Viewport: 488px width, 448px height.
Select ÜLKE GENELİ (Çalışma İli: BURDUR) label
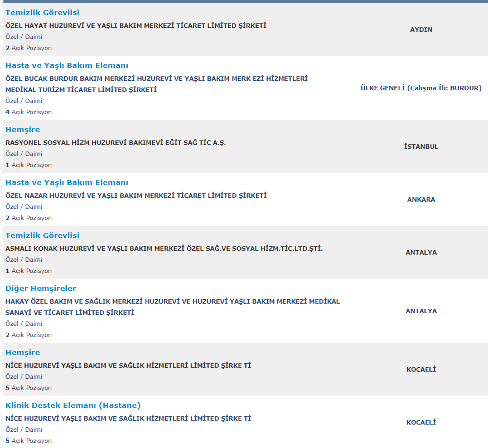pyautogui.click(x=421, y=88)
